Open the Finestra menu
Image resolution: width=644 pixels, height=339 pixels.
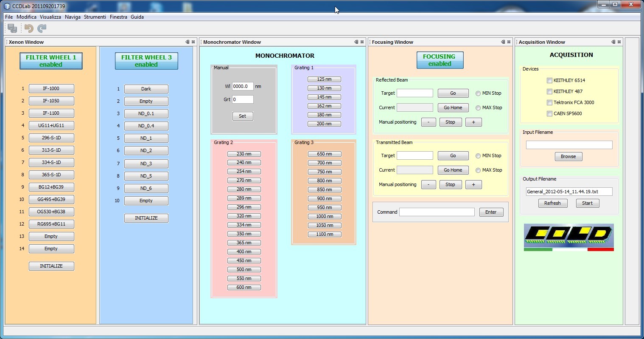pyautogui.click(x=118, y=17)
